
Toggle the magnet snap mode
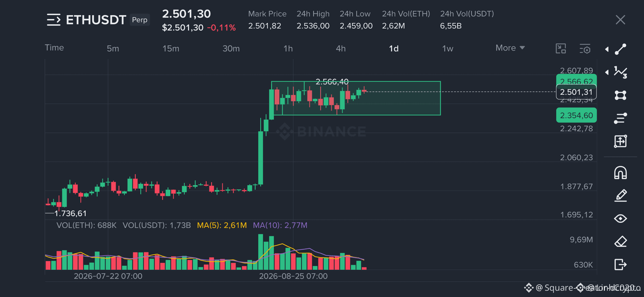621,173
